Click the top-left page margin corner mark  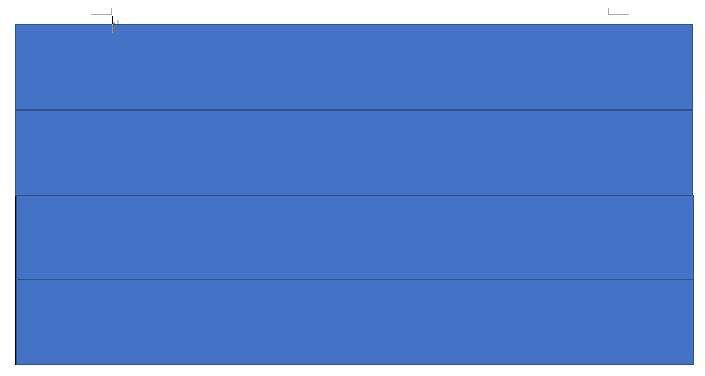(x=101, y=11)
